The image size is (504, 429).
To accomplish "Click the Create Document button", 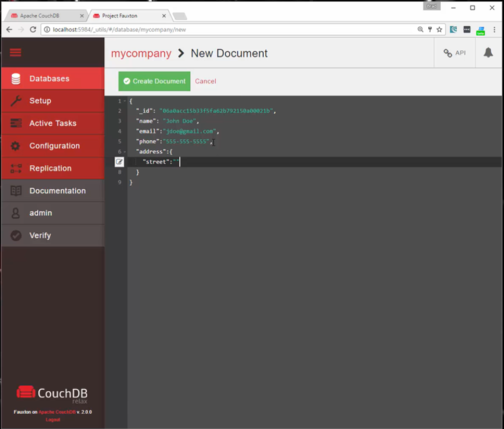I will point(154,81).
